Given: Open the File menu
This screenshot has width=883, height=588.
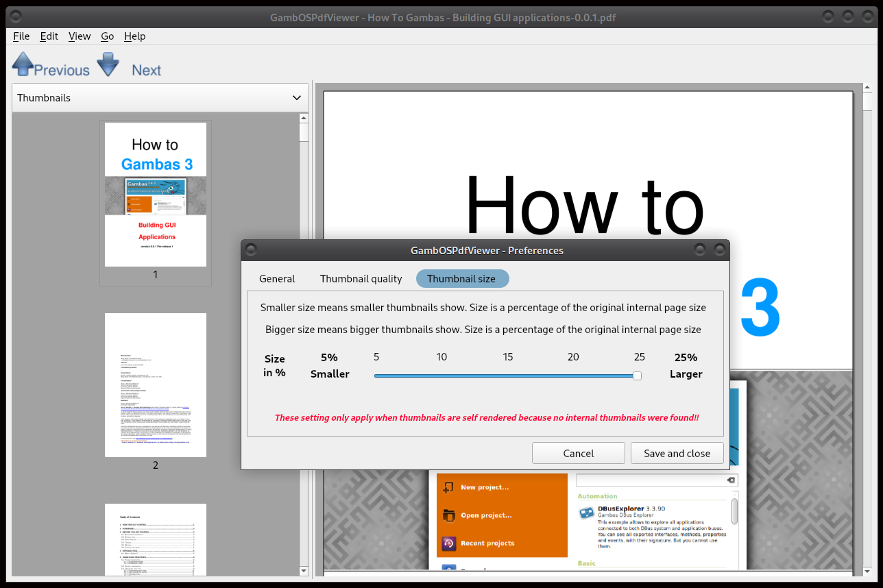Looking at the screenshot, I should (x=21, y=36).
